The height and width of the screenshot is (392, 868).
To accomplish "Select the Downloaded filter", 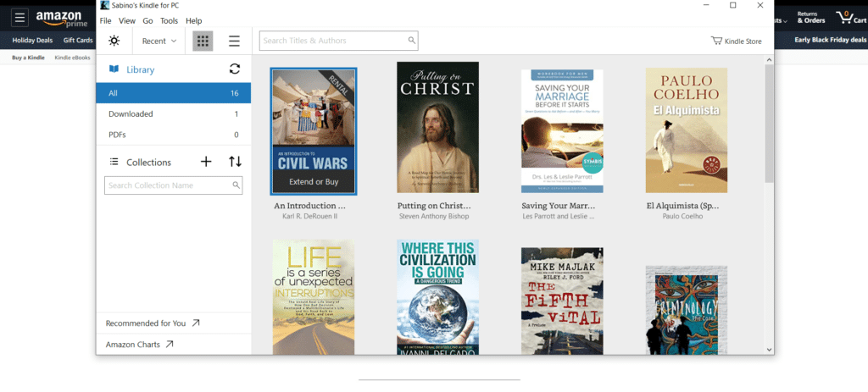I will [173, 114].
